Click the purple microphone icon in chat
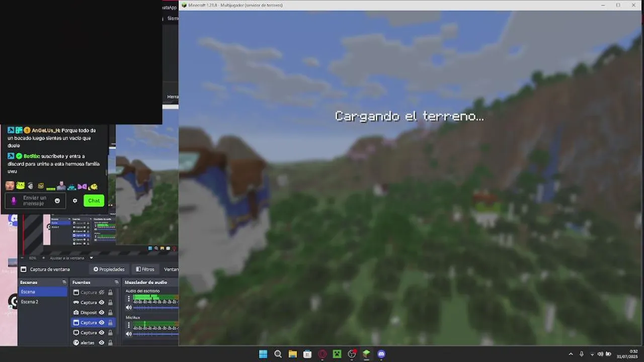 point(14,201)
